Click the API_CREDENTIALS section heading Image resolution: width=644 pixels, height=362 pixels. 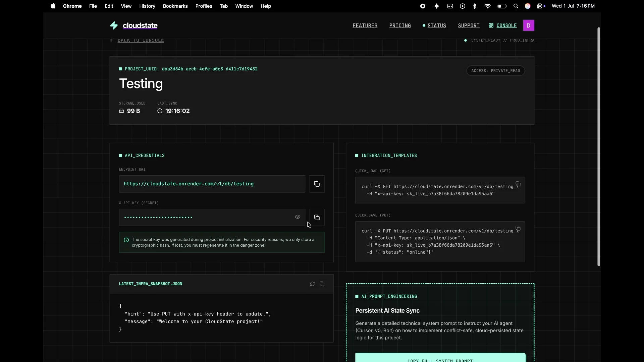pos(145,156)
